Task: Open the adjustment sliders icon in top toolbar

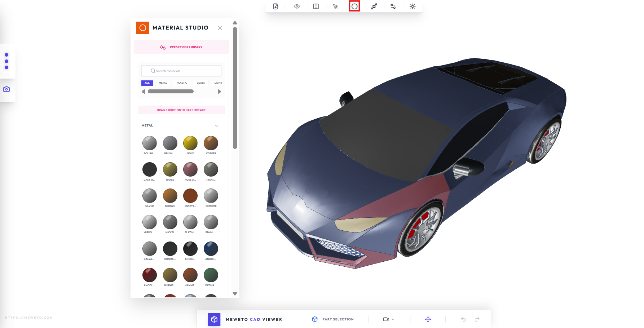Action: pos(393,6)
